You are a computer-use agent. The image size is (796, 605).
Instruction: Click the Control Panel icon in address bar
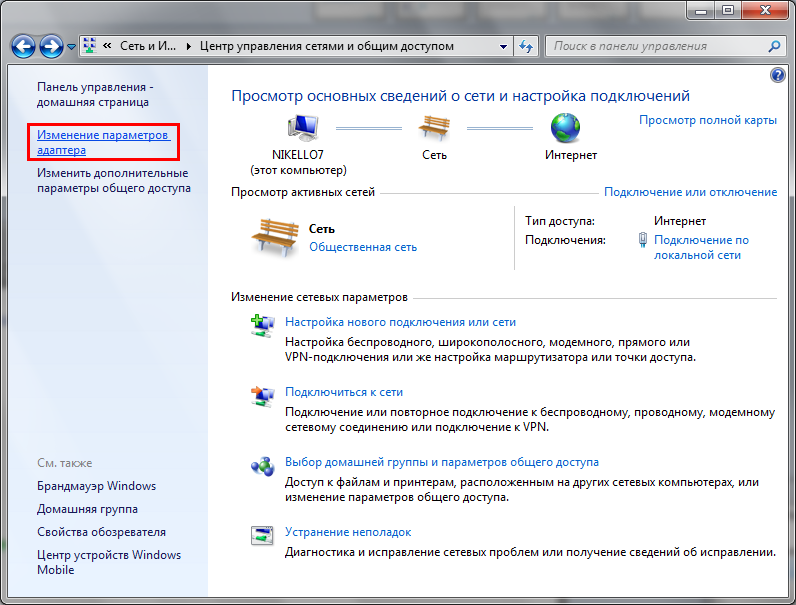[x=90, y=46]
